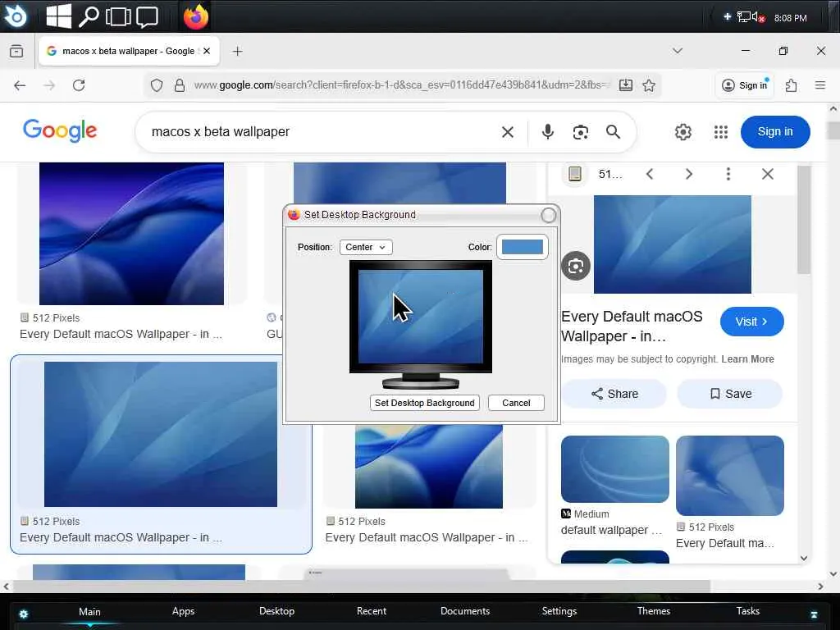This screenshot has width=840, height=630.
Task: Go back to the previous page
Action: [20, 85]
